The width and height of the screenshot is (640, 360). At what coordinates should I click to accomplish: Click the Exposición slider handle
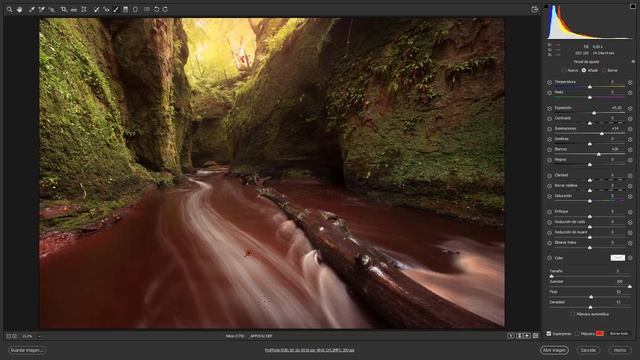tap(594, 113)
